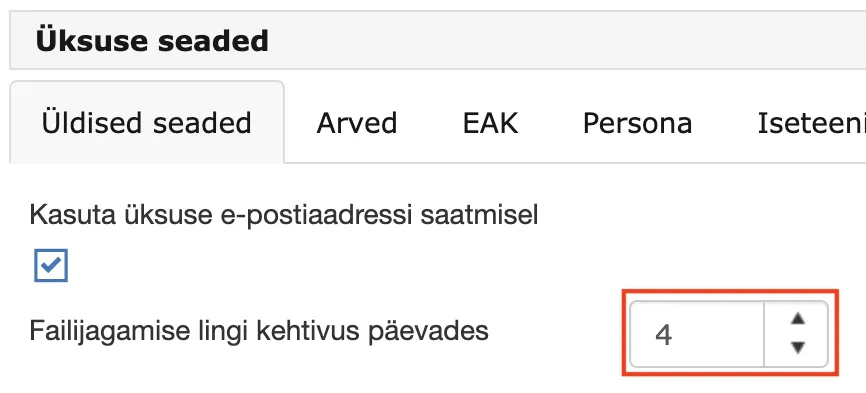This screenshot has width=866, height=393.
Task: Focus the Failijagamise lingi kehtivus value box
Action: [697, 334]
